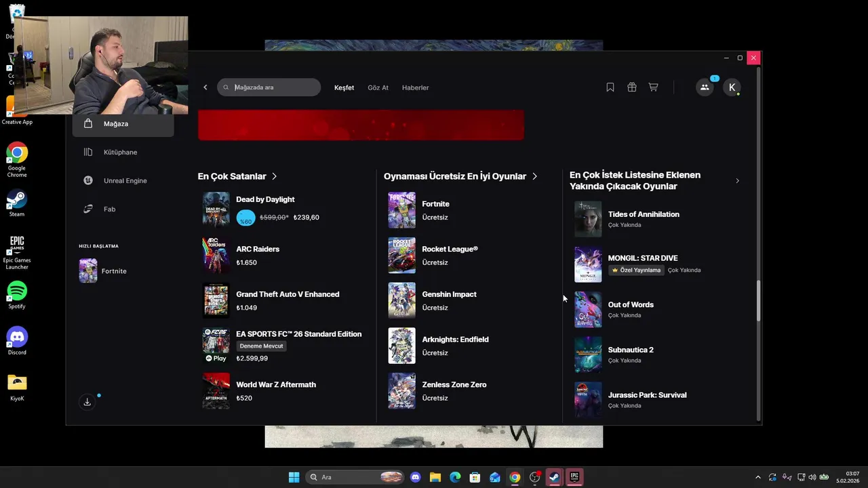This screenshot has height=488, width=868.
Task: Click the Windows taskbar Ara search box
Action: 355,477
